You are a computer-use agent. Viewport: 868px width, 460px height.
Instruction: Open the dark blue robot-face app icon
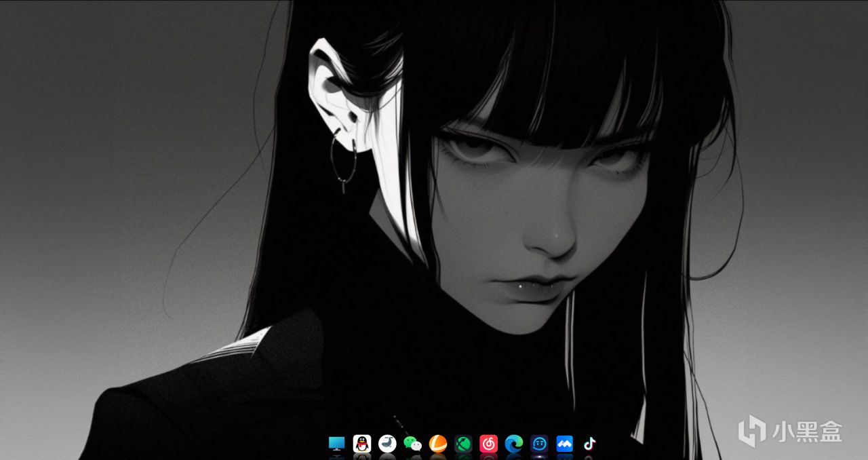point(539,444)
